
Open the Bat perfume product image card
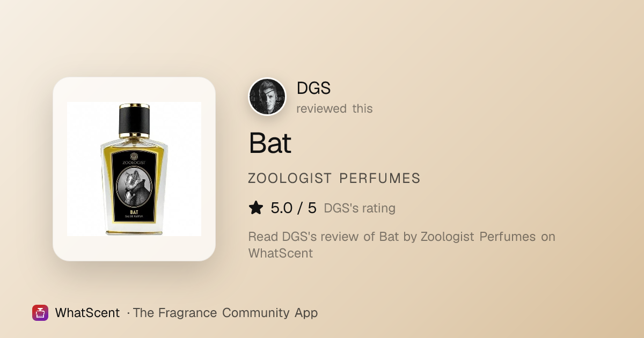pos(134,169)
